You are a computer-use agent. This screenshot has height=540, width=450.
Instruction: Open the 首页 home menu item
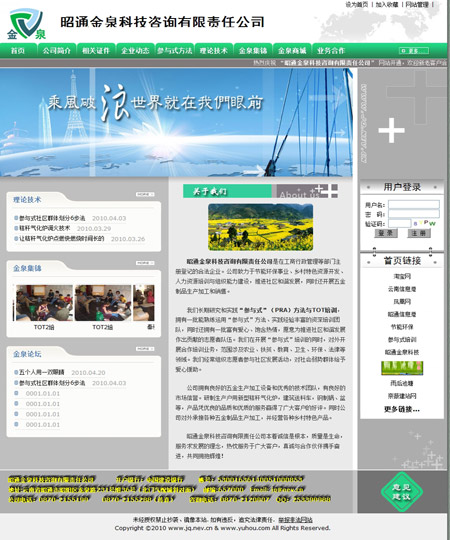click(18, 51)
